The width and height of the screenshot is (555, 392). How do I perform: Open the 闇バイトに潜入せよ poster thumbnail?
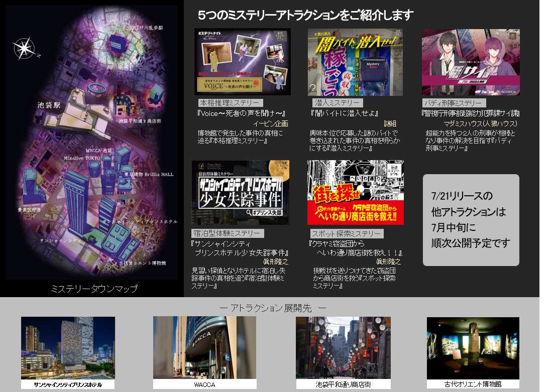point(356,62)
